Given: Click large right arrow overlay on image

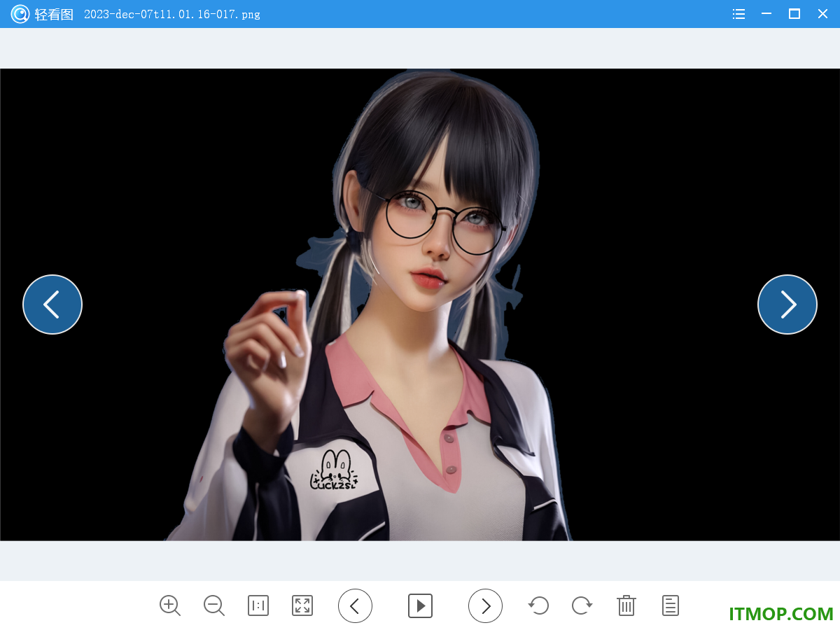Looking at the screenshot, I should tap(787, 304).
